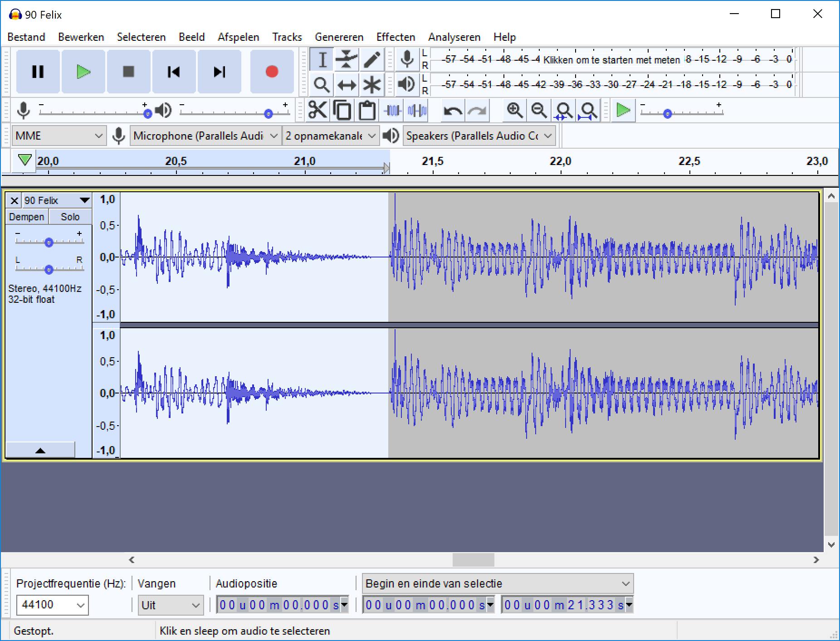Image resolution: width=840 pixels, height=641 pixels.
Task: Close the 90 Felix track
Action: click(14, 200)
